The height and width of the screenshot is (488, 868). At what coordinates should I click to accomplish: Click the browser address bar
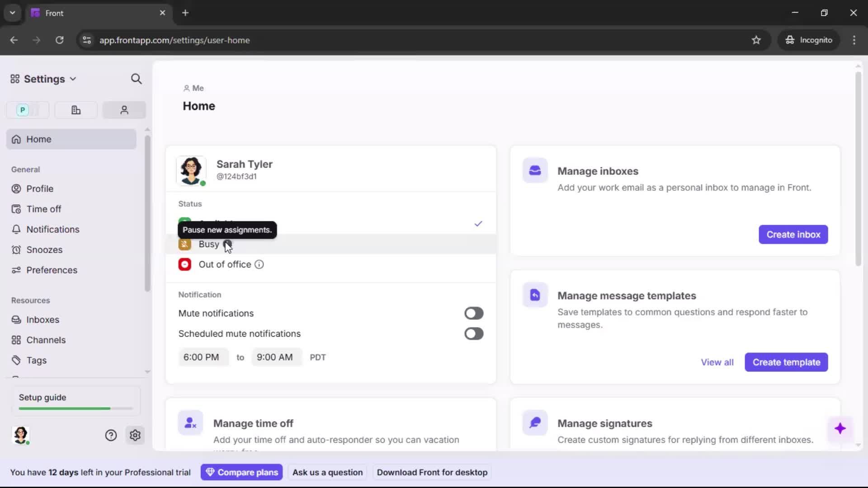tap(271, 40)
